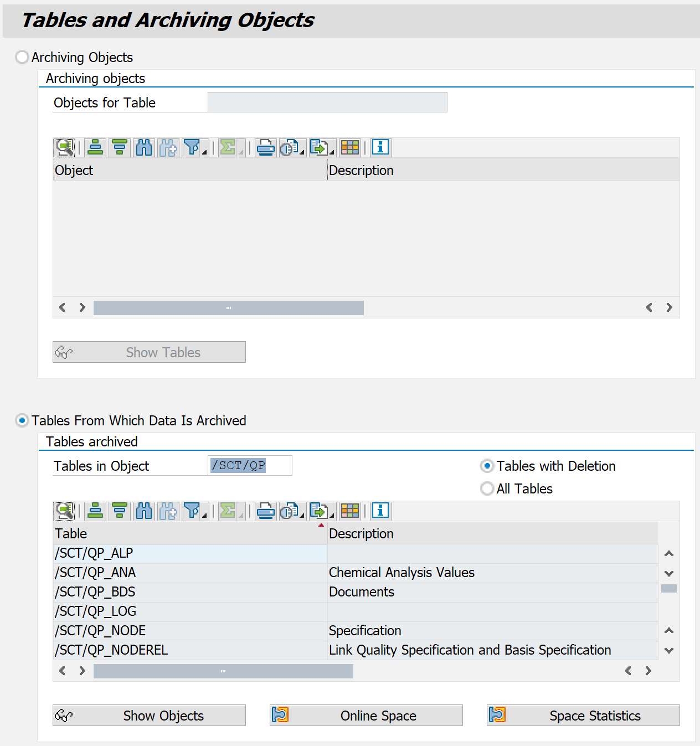The width and height of the screenshot is (700, 746).
Task: Click information icon in upper ALV toolbar
Action: [x=380, y=147]
